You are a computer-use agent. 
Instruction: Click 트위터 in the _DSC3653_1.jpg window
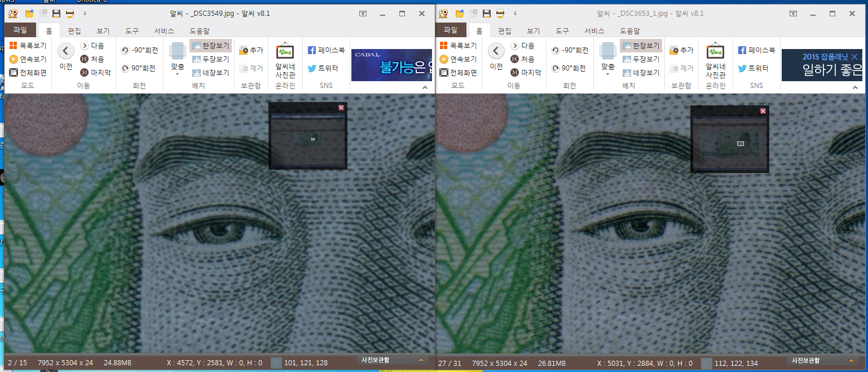(753, 68)
